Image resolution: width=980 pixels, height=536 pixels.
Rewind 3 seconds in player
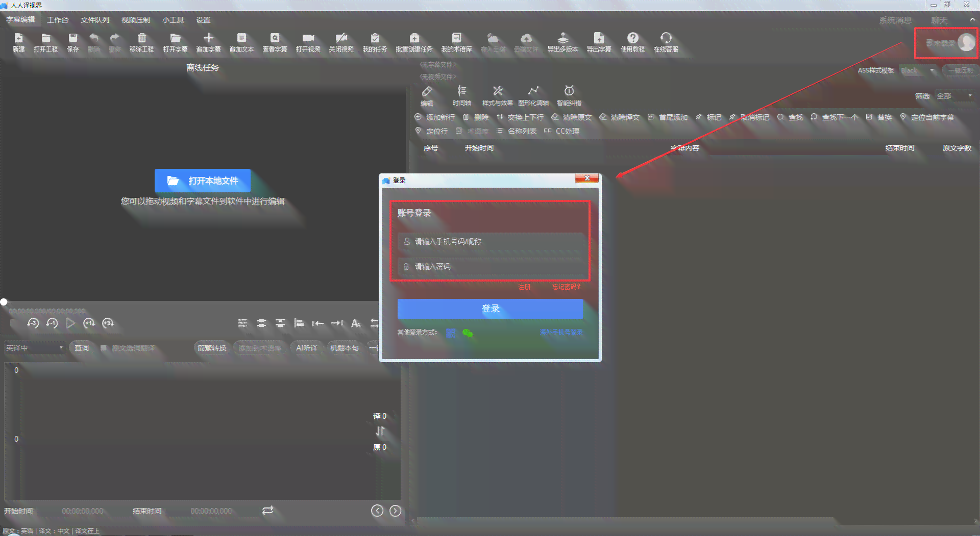(33, 323)
